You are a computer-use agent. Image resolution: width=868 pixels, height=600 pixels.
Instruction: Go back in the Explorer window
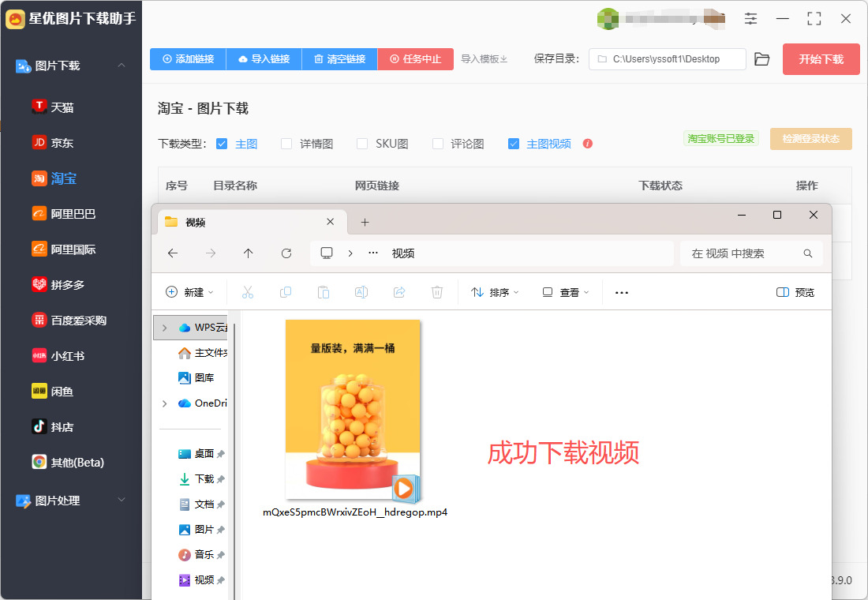pos(173,253)
